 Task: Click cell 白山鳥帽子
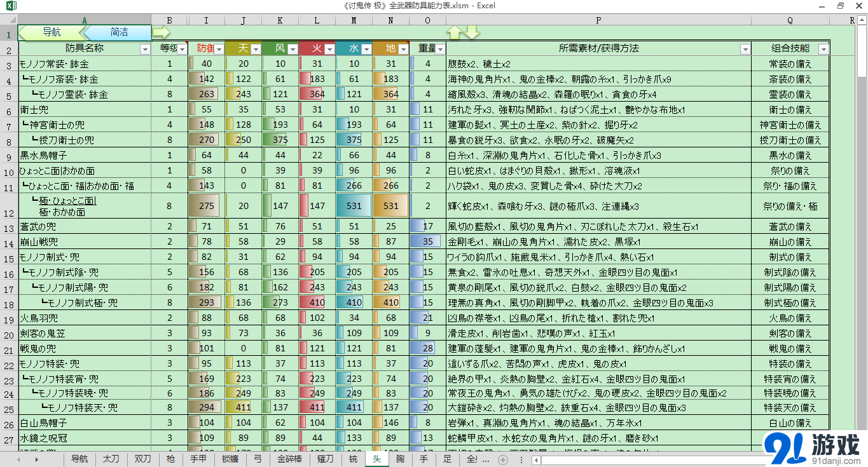click(x=85, y=423)
